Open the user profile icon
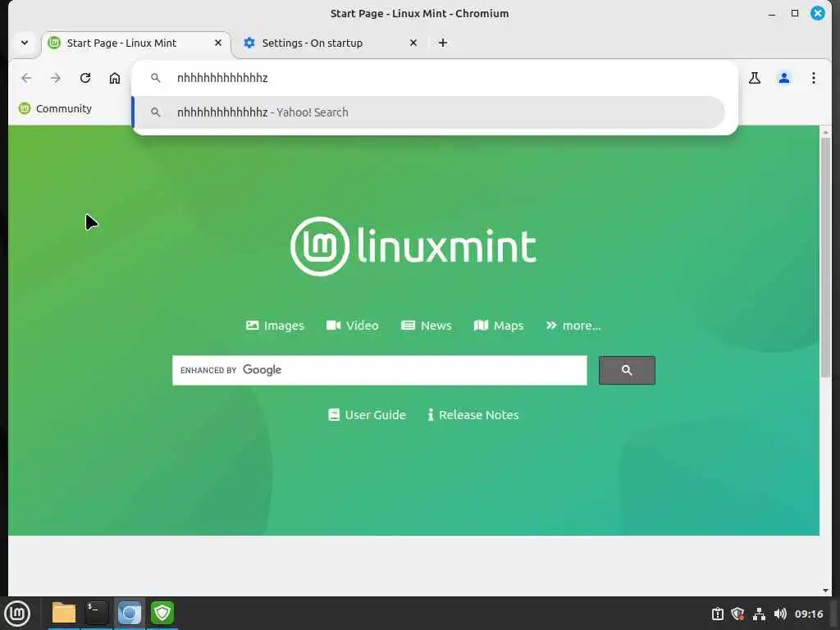Viewport: 840px width, 630px height. pyautogui.click(x=783, y=78)
